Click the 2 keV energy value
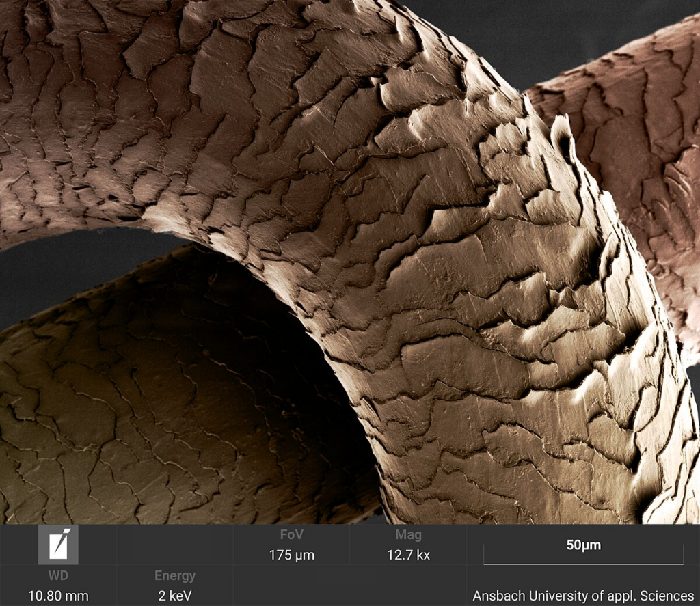This screenshot has height=606, width=700. (x=175, y=596)
